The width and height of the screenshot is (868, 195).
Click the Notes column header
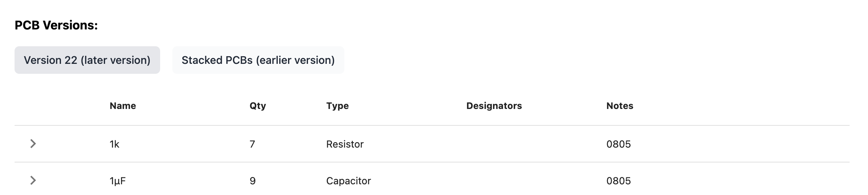pyautogui.click(x=620, y=106)
